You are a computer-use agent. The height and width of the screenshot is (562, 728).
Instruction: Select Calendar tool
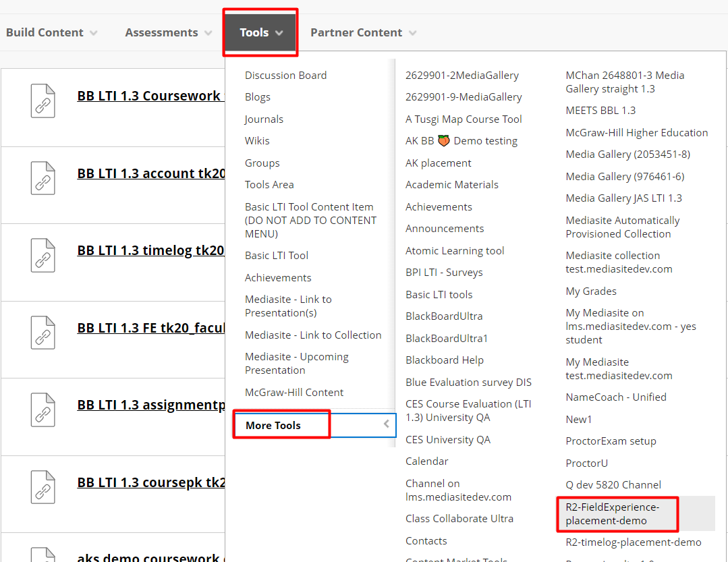click(x=426, y=461)
